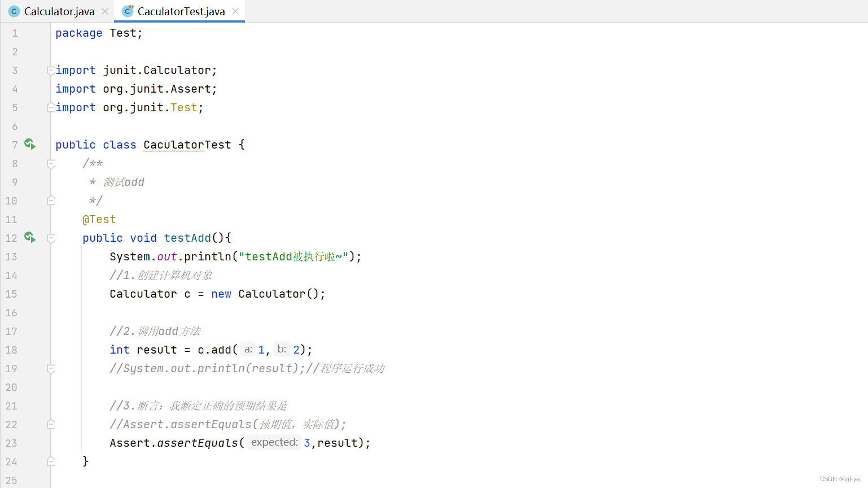Click the 'void' keyword on line 12
The image size is (868, 488).
click(x=143, y=238)
